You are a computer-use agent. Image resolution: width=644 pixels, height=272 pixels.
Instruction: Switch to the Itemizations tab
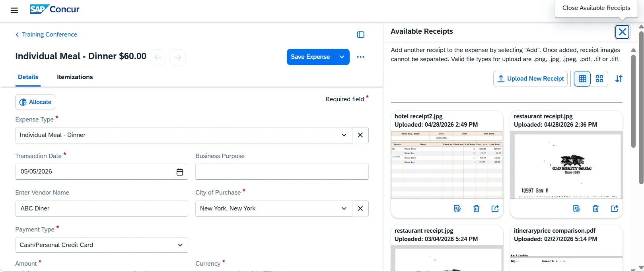pyautogui.click(x=75, y=77)
